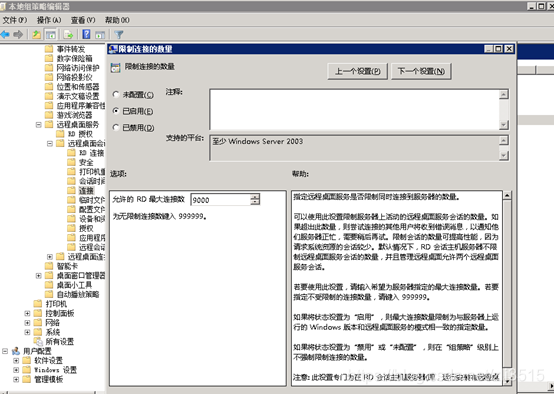Expand the 网络 tree node
Image resolution: width=554 pixels, height=394 pixels.
[x=27, y=323]
